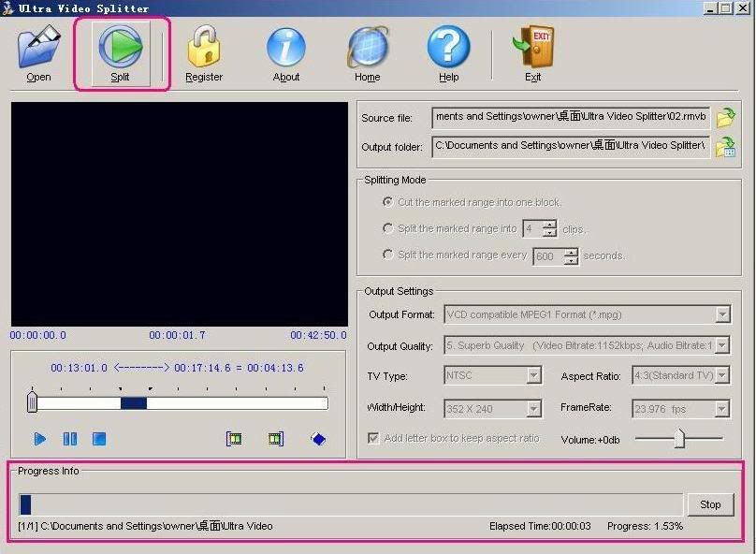Browse for output folder icon

coord(726,147)
